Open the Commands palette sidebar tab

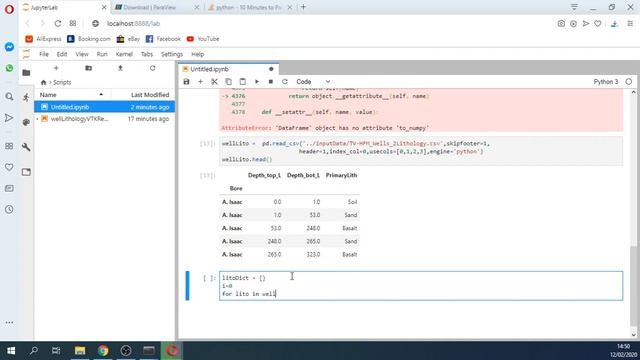click(x=26, y=122)
